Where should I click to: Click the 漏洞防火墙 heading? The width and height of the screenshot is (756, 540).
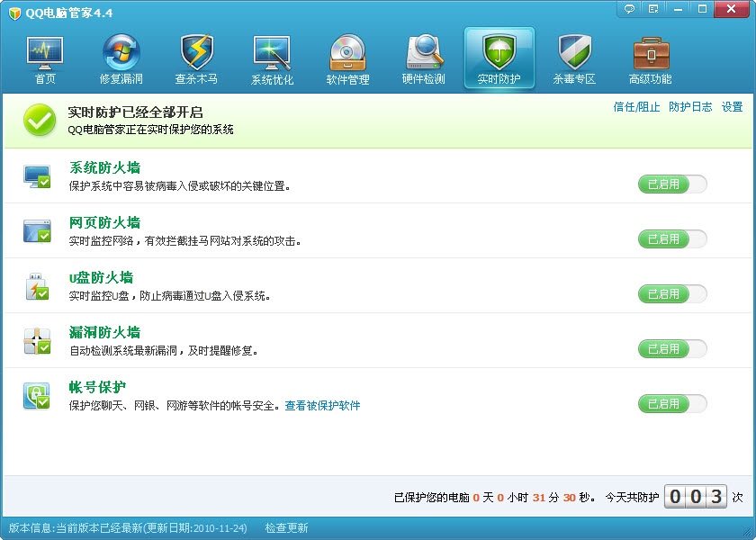pyautogui.click(x=104, y=333)
